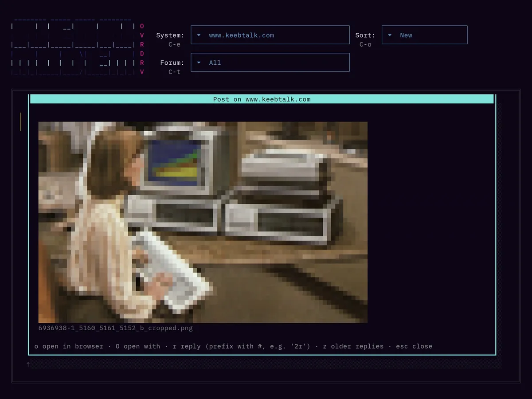This screenshot has height=399, width=532.
Task: Open the Forum dropdown showing All
Action: (x=270, y=63)
